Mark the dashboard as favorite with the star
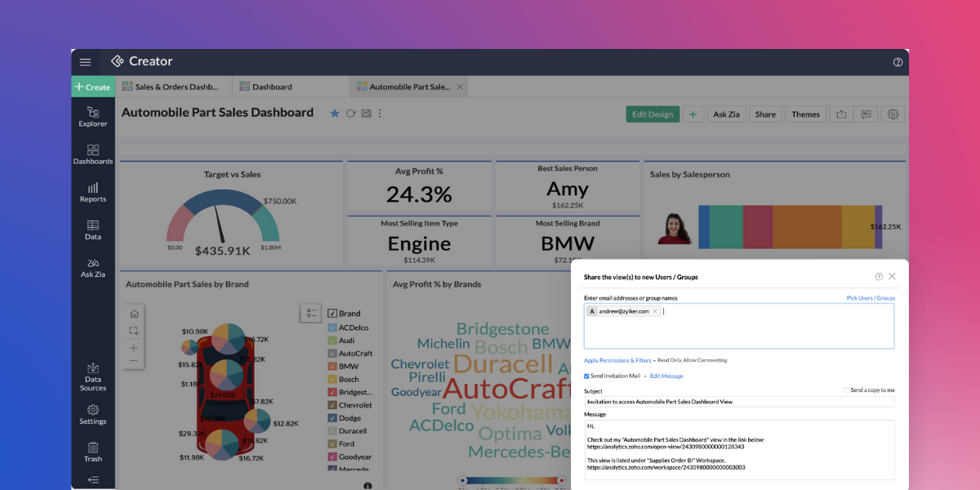This screenshot has width=980, height=490. pyautogui.click(x=334, y=114)
